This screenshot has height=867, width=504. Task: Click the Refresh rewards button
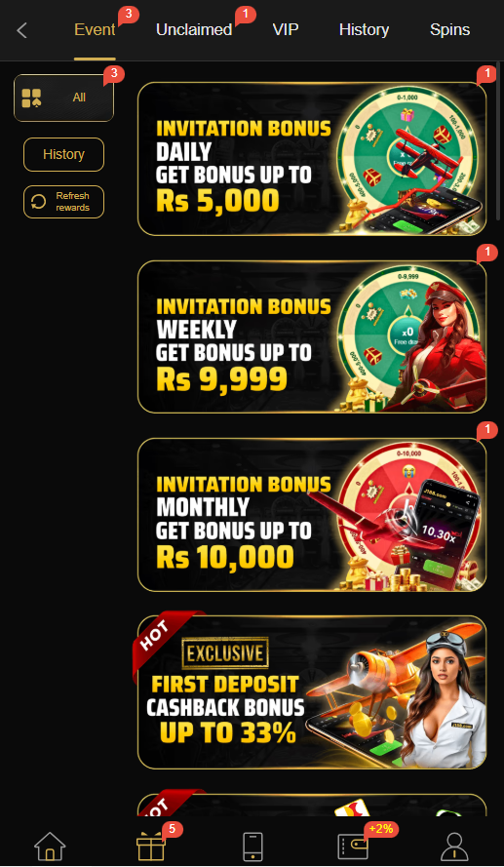[63, 202]
